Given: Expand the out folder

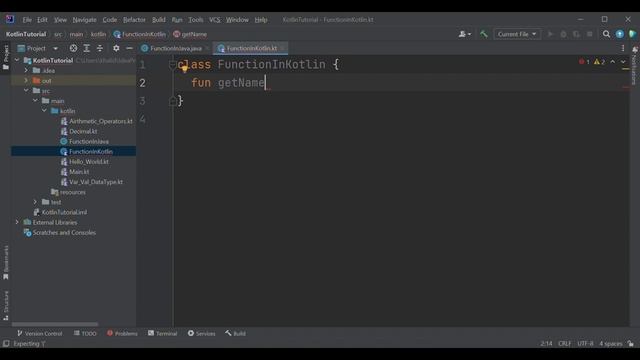Looking at the screenshot, I should pos(26,80).
